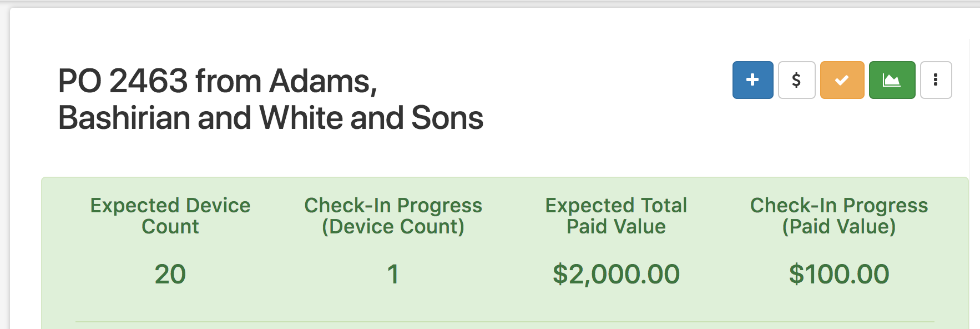Open the green area-chart report button
This screenshot has height=329, width=980.
point(892,80)
